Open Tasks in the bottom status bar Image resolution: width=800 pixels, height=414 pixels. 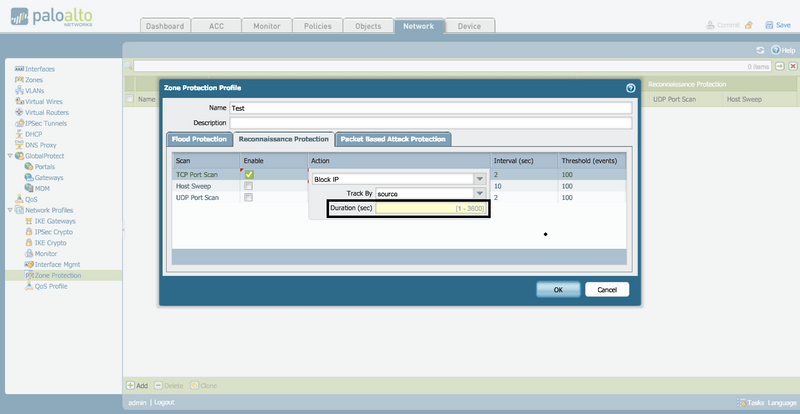tap(750, 402)
